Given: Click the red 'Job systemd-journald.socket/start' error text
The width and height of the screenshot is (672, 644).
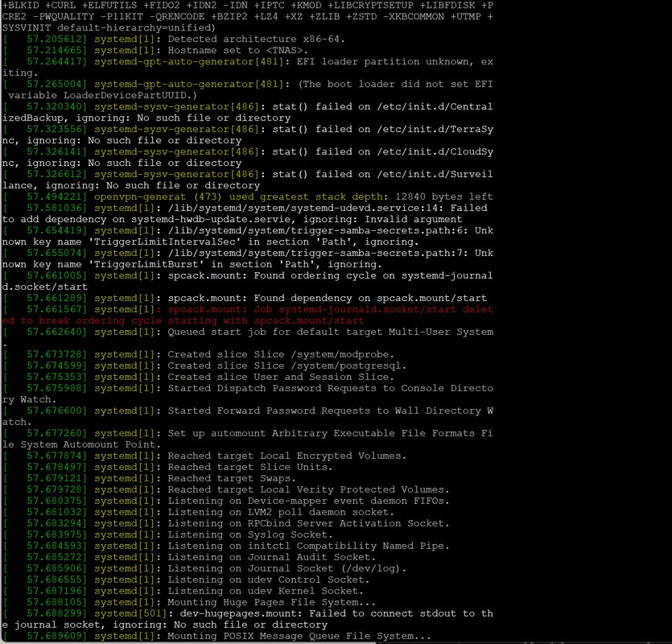Looking at the screenshot, I should 355,309.
